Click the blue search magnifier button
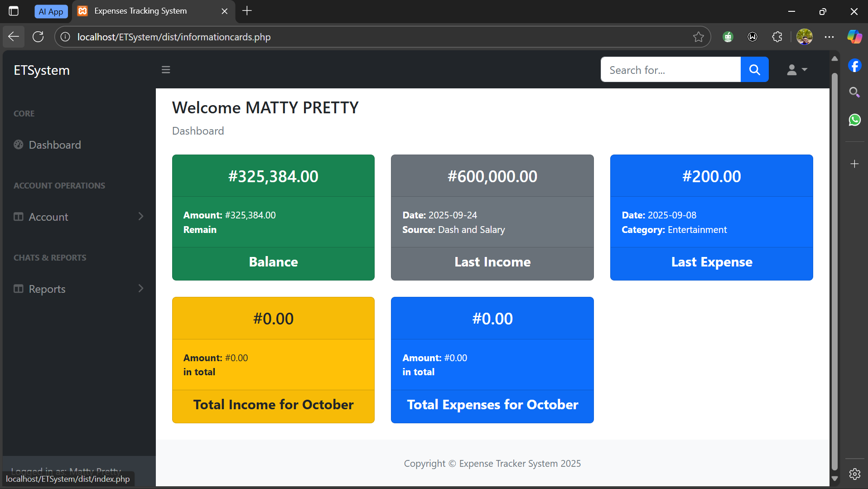The width and height of the screenshot is (868, 489). (x=754, y=70)
